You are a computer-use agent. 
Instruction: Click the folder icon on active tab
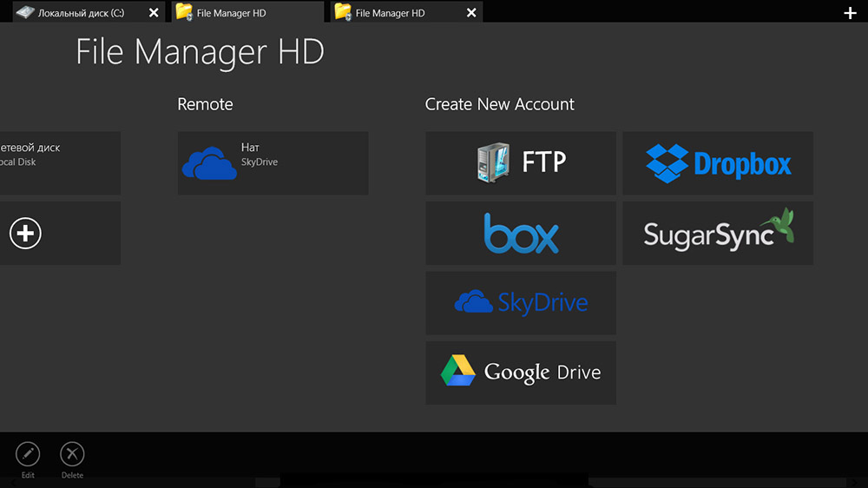184,12
